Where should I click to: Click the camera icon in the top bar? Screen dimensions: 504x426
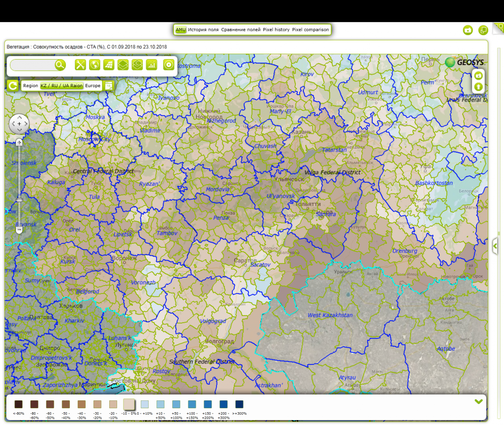(468, 30)
